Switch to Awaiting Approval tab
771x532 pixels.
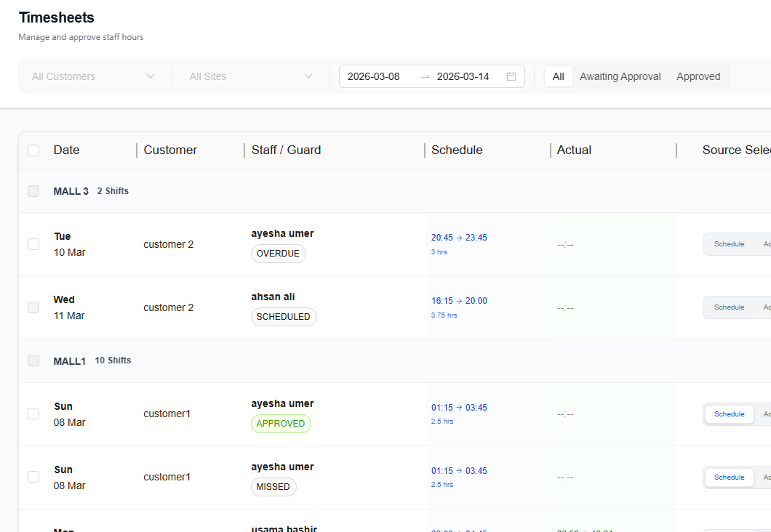(x=620, y=76)
